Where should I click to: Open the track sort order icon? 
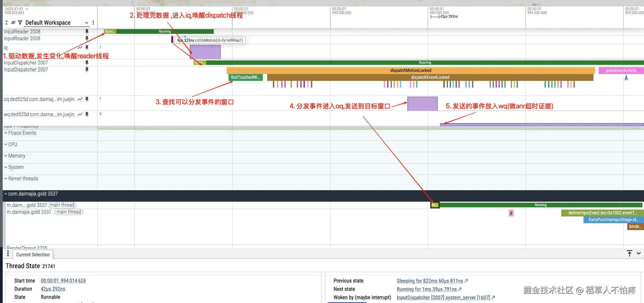click(x=13, y=22)
